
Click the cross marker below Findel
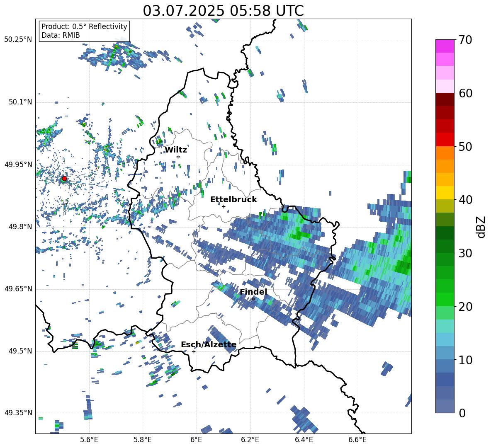pos(253,299)
